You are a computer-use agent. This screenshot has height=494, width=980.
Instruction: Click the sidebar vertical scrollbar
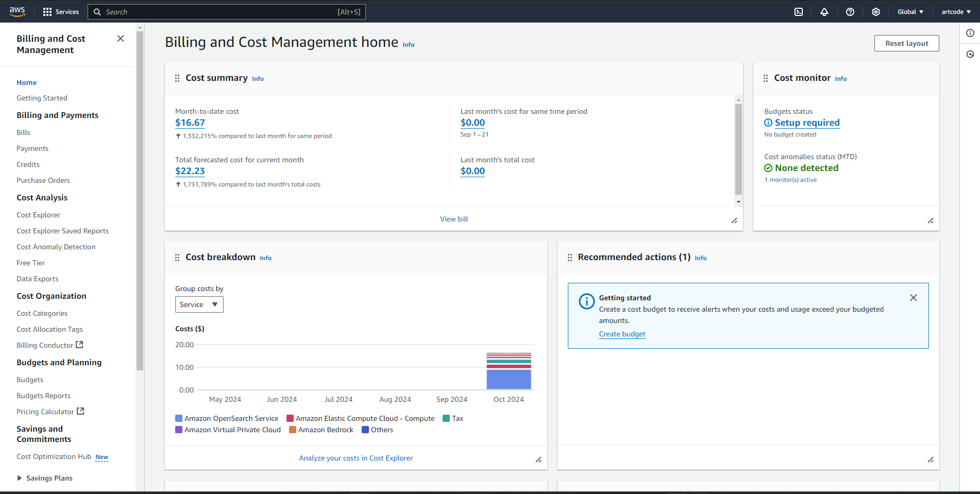[140, 201]
